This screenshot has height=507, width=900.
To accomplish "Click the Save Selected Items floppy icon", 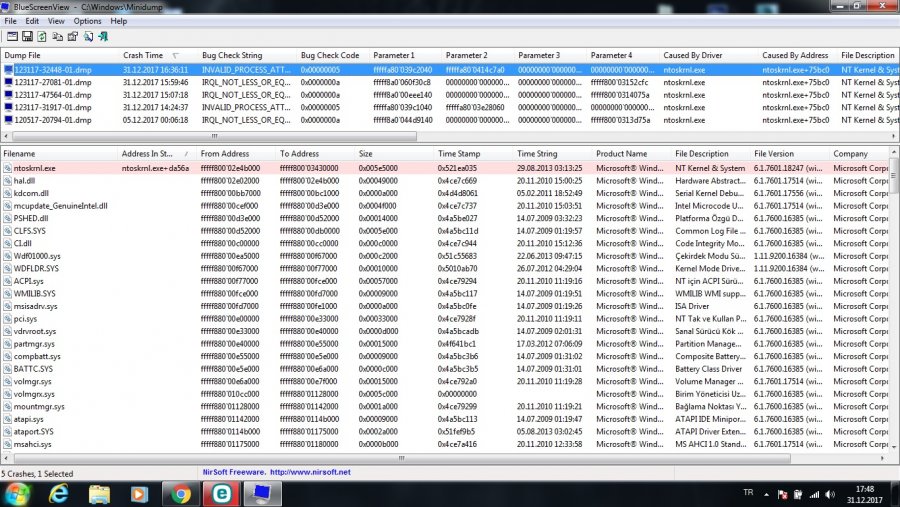I will tap(27, 37).
